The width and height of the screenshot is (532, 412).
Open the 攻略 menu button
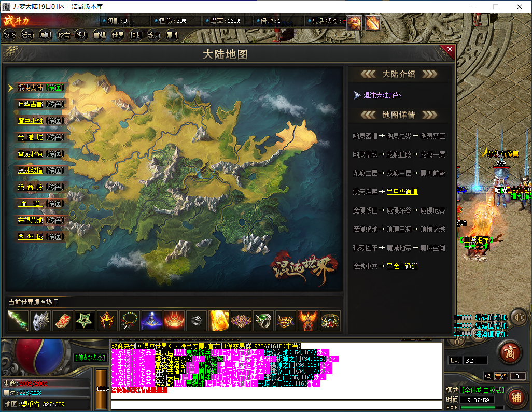pos(10,35)
